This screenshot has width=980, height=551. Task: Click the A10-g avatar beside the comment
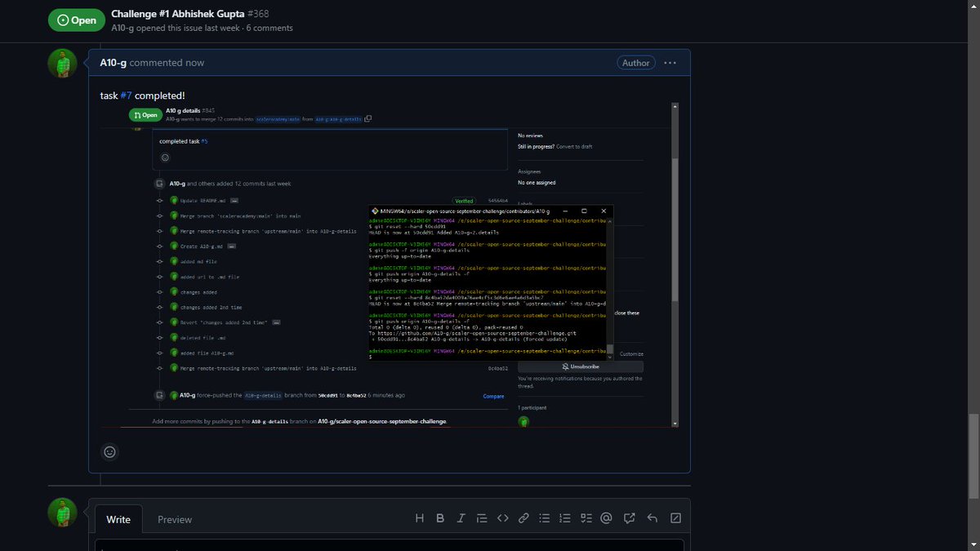coord(63,64)
